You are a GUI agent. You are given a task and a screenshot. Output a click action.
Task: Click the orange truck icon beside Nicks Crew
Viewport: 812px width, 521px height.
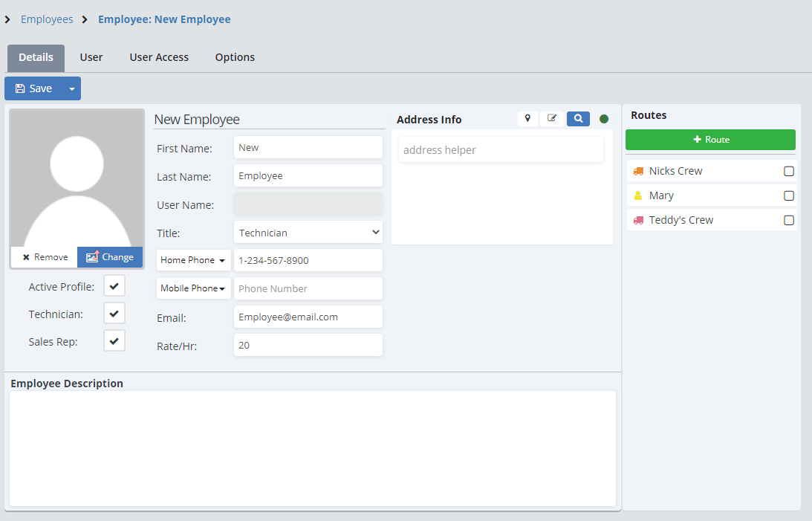[638, 171]
